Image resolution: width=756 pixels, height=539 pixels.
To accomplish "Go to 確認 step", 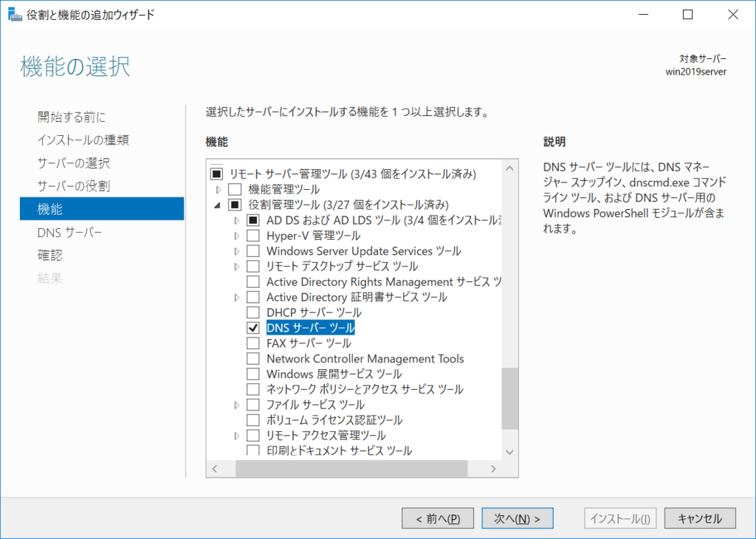I will click(x=50, y=255).
